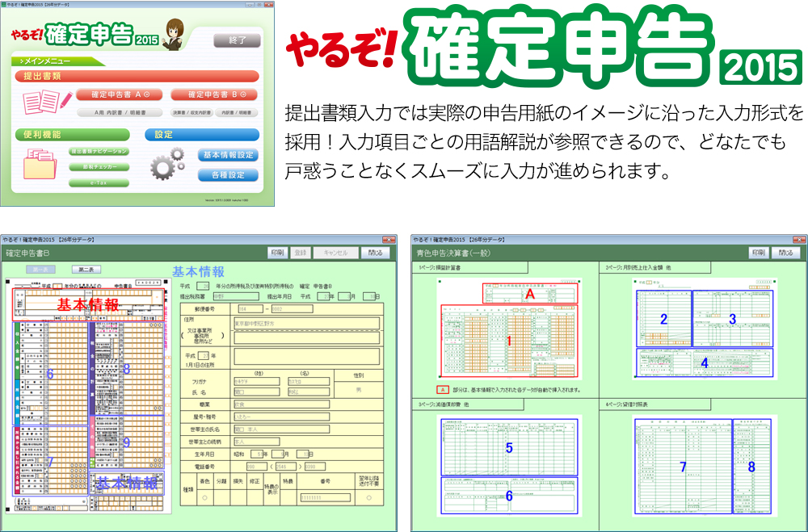Click 閉じる in 青色申告決算書 window
808x532 pixels.
point(786,253)
